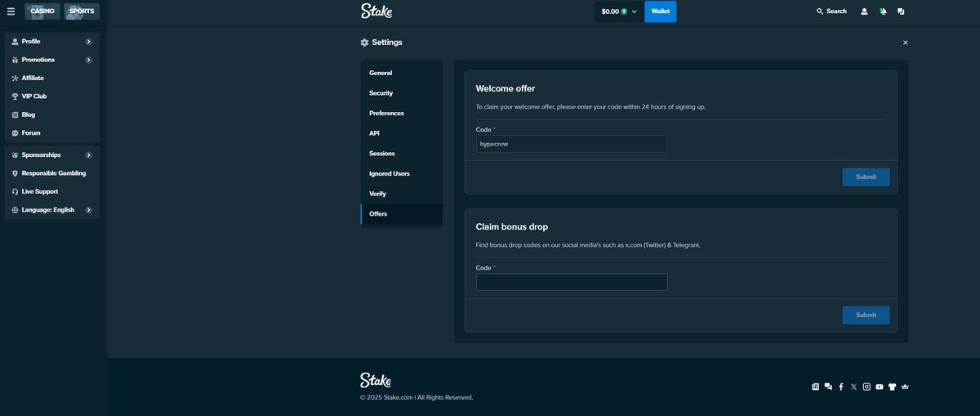Switch to the General settings tab
The width and height of the screenshot is (980, 416).
402,73
